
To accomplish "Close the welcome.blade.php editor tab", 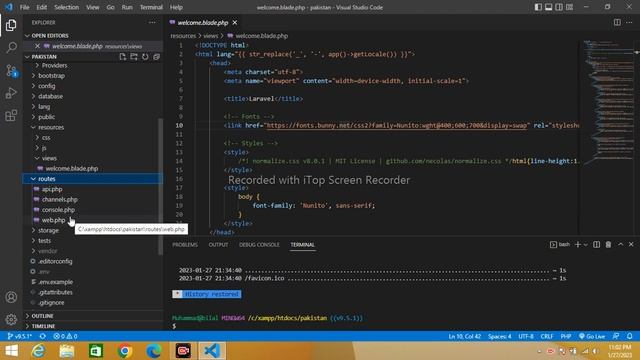I will click(235, 22).
